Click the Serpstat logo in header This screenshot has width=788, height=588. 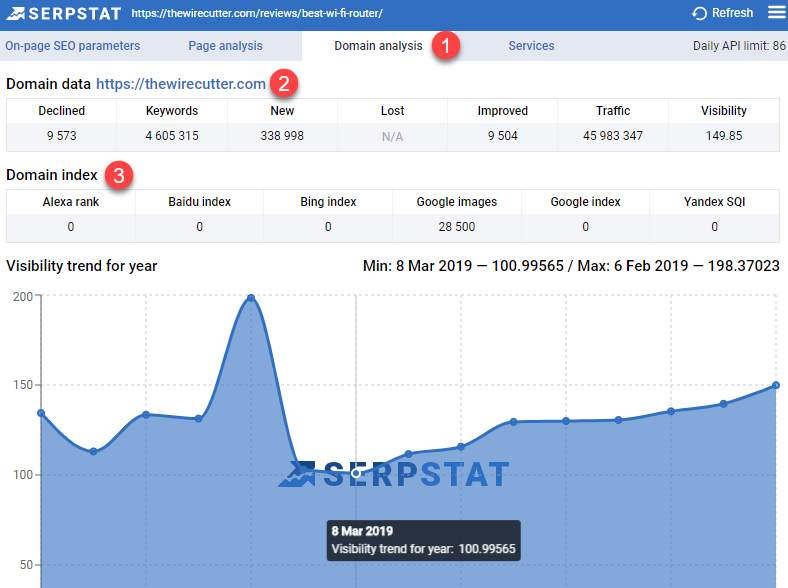click(x=62, y=14)
